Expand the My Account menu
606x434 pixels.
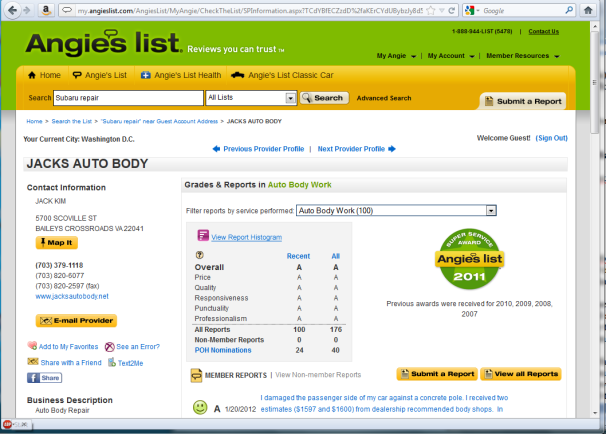click(x=451, y=56)
